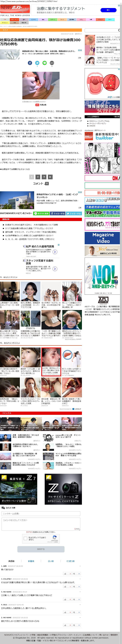122x644 pixels.
Task: Go to next page arrow in pagination
Action: pyautogui.click(x=50, y=177)
